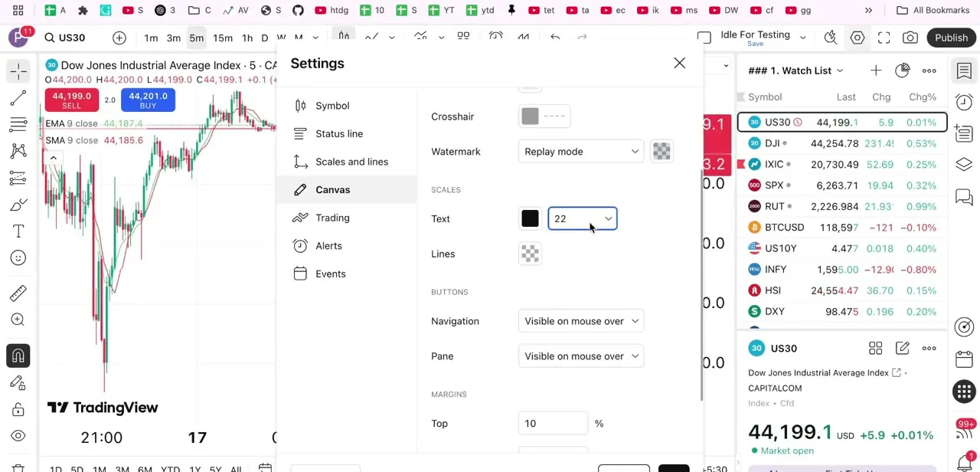This screenshot has height=472, width=980.
Task: Enter fullscreen mode
Action: pos(884,38)
